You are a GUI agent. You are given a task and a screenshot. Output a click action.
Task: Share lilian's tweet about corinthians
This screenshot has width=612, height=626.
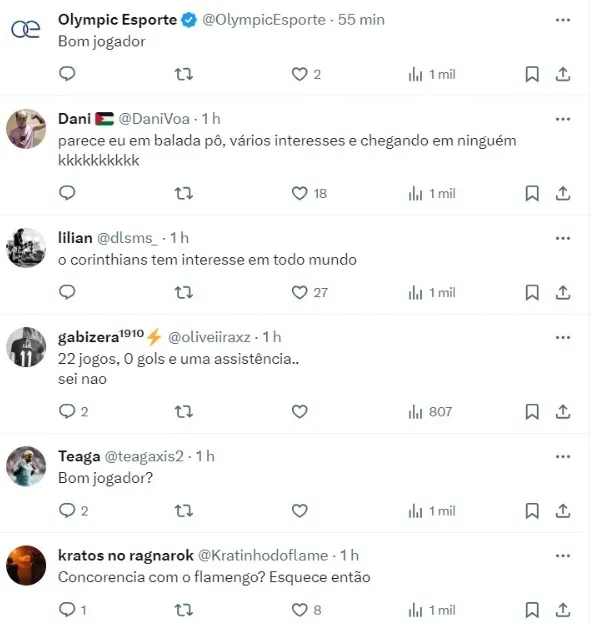click(x=563, y=292)
